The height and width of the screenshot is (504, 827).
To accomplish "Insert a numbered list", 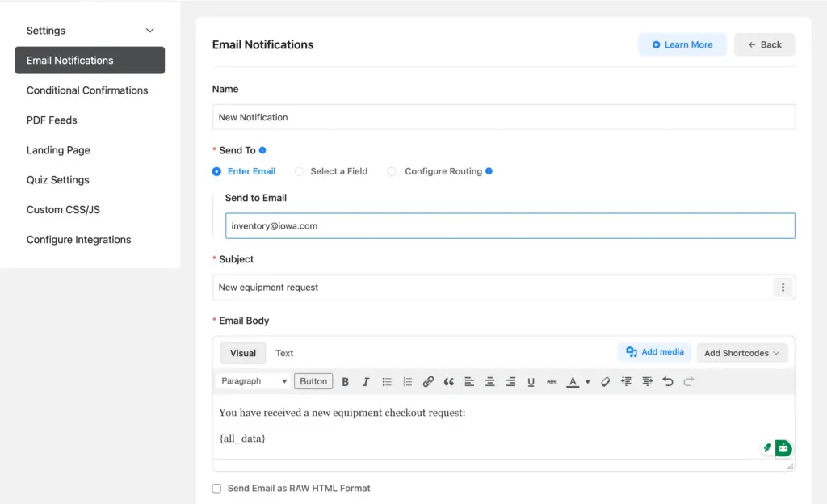I will 407,381.
